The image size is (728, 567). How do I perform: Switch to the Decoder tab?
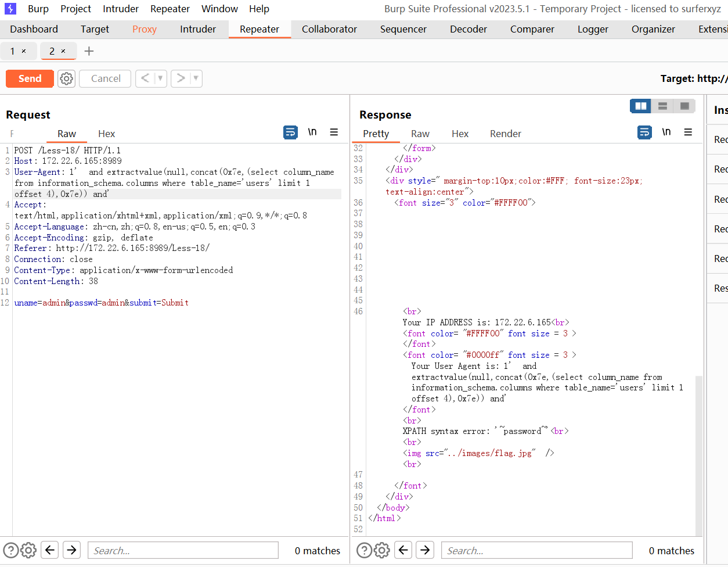[468, 29]
